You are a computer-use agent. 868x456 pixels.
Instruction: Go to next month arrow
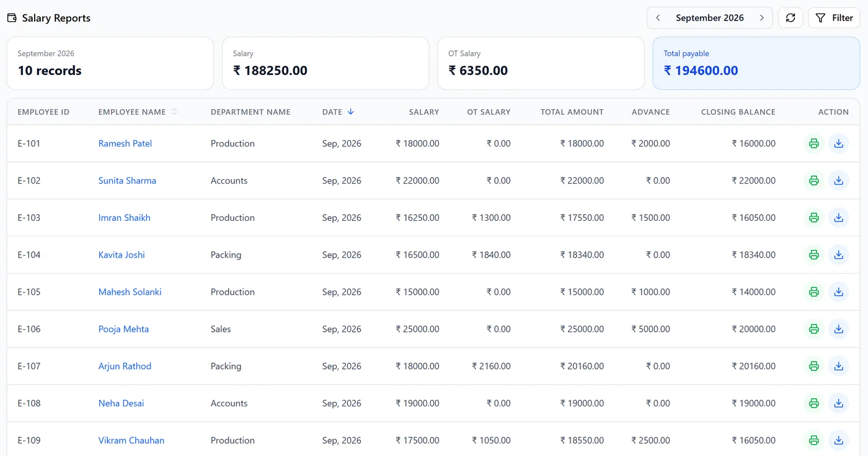(761, 18)
